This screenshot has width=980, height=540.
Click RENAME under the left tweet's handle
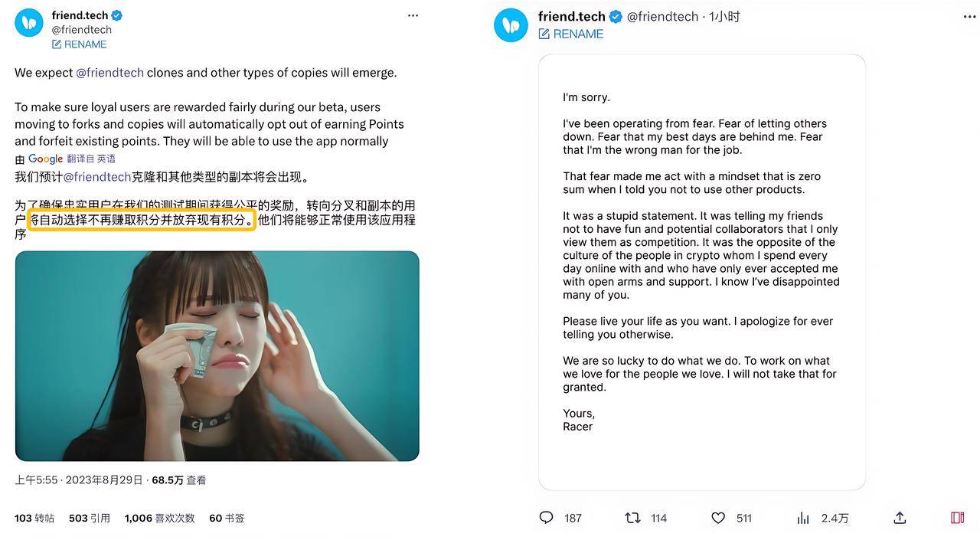tap(80, 44)
